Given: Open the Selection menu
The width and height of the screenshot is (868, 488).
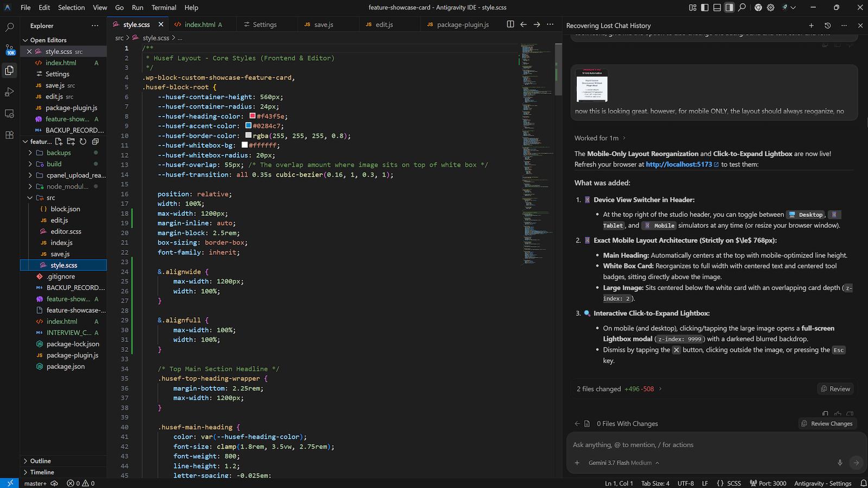Looking at the screenshot, I should pyautogui.click(x=71, y=8).
